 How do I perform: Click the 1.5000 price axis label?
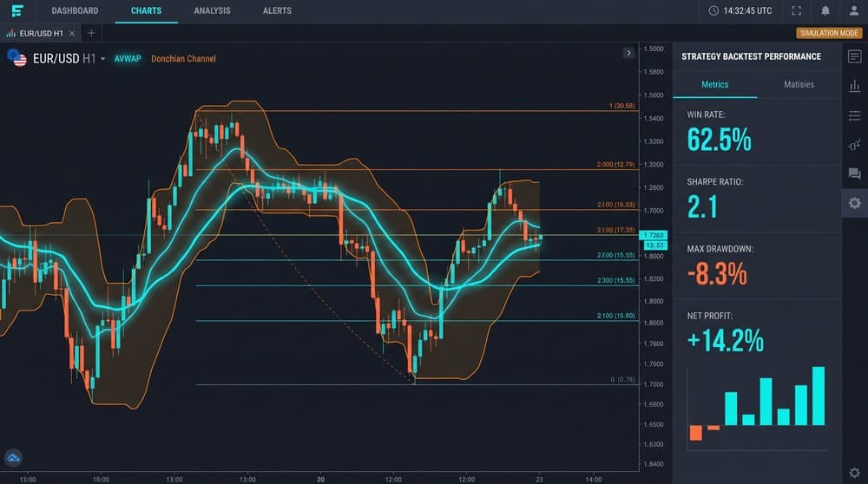pyautogui.click(x=654, y=49)
